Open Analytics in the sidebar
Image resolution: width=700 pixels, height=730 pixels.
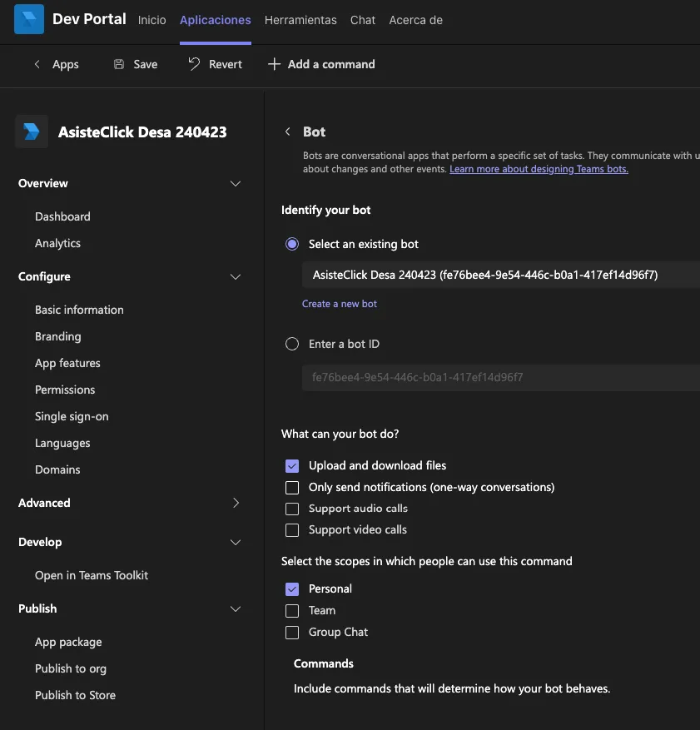click(57, 243)
